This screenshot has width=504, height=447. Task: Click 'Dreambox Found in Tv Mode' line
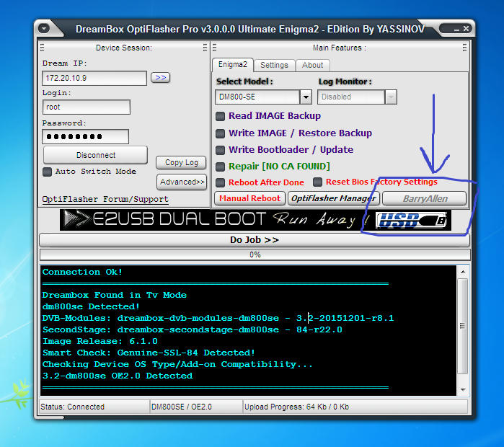[x=115, y=295]
